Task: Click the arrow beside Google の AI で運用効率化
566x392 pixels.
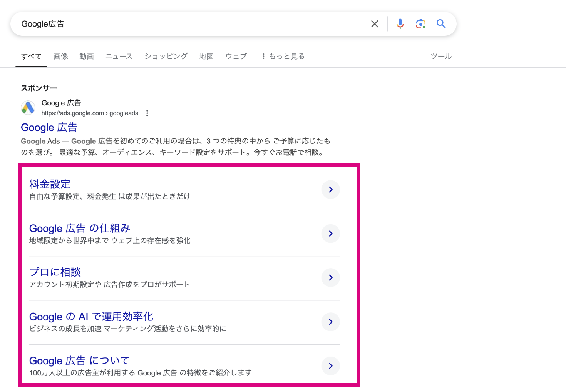Action: pos(330,322)
